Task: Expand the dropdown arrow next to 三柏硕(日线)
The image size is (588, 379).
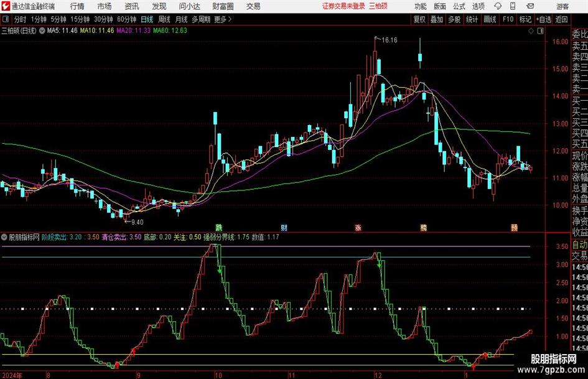Action: 42,30
